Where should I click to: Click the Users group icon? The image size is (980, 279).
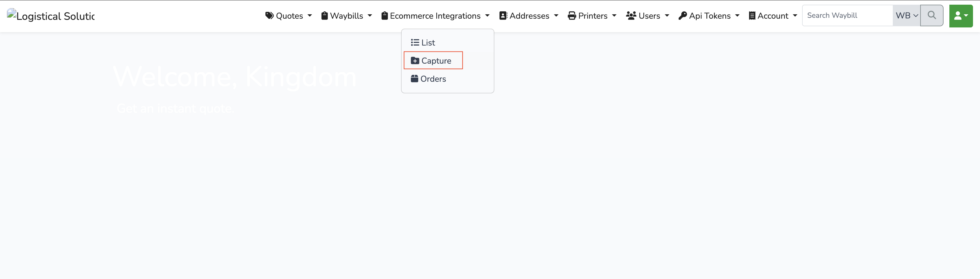tap(631, 15)
